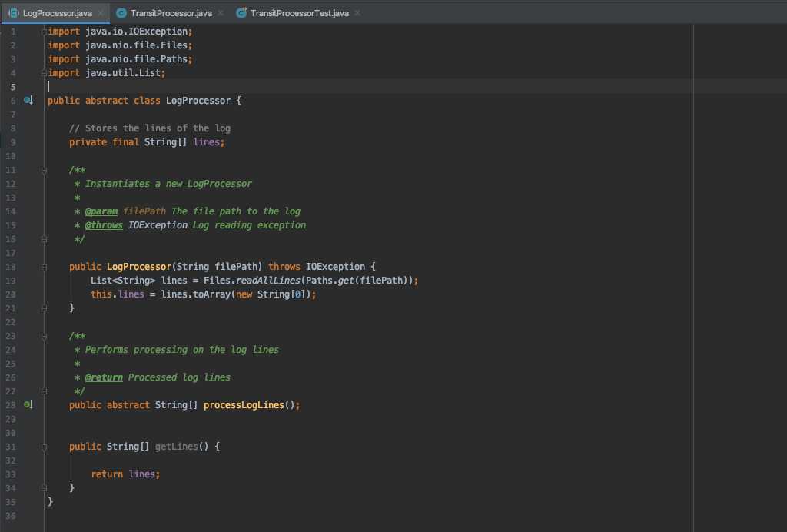Click line number 28 in the gutter
Viewport: 787px width, 532px height.
click(11, 405)
